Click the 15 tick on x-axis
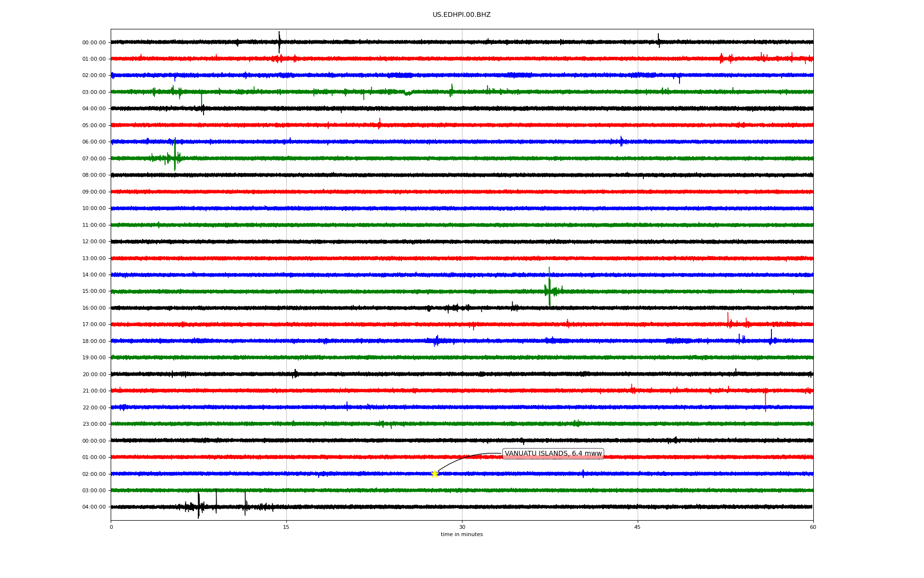Image resolution: width=924 pixels, height=578 pixels. tap(286, 527)
